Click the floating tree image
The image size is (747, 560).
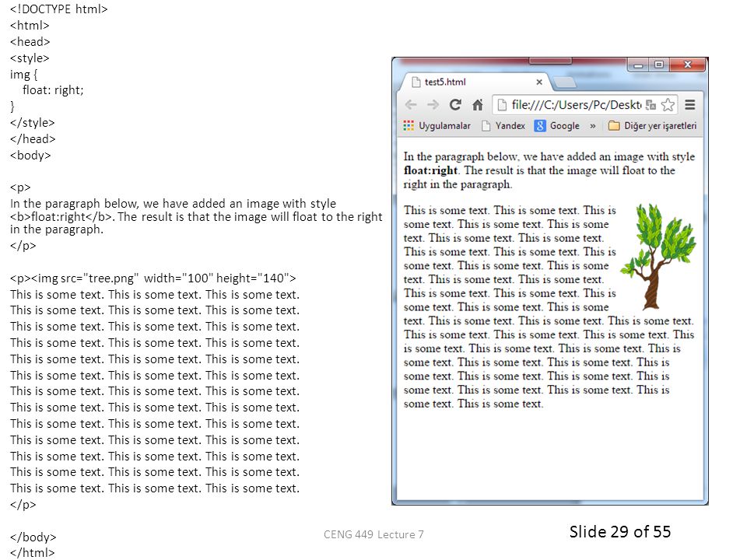(658, 256)
